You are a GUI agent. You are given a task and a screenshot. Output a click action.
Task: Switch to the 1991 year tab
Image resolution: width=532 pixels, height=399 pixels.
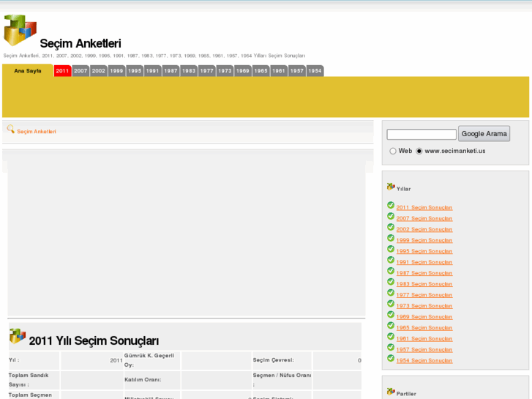tap(153, 70)
